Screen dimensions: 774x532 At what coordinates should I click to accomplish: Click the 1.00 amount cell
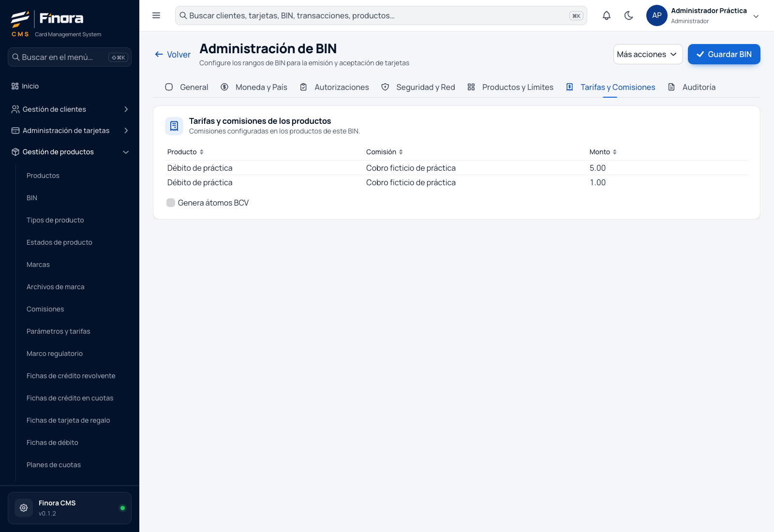pyautogui.click(x=597, y=182)
